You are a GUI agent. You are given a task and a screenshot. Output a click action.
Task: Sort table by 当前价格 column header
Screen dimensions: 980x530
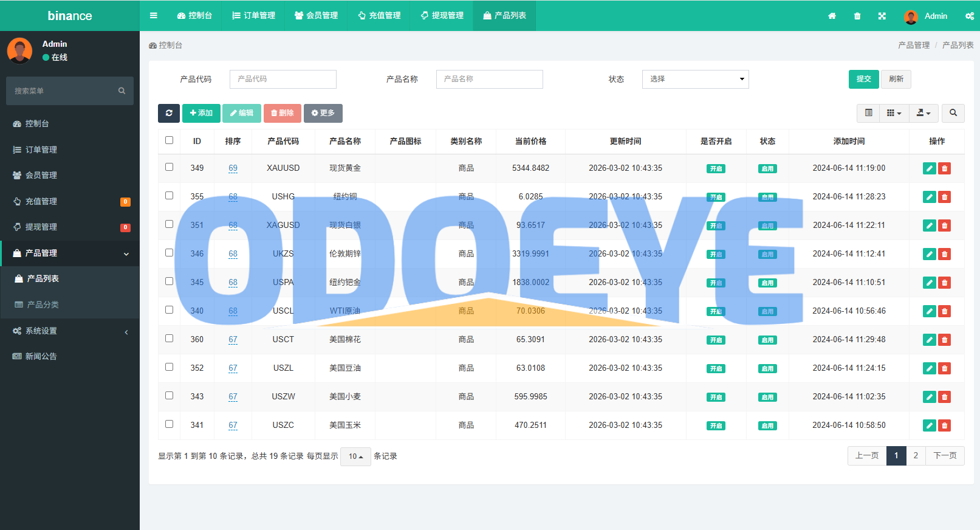click(531, 142)
